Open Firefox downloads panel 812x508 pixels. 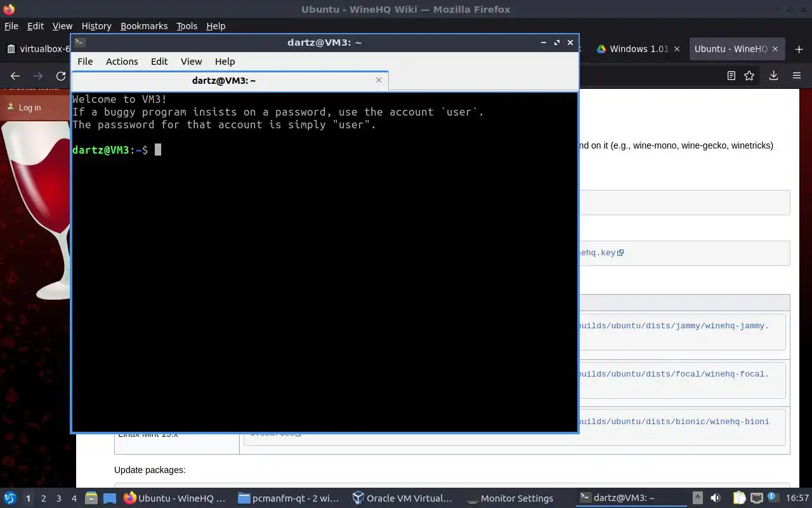773,76
